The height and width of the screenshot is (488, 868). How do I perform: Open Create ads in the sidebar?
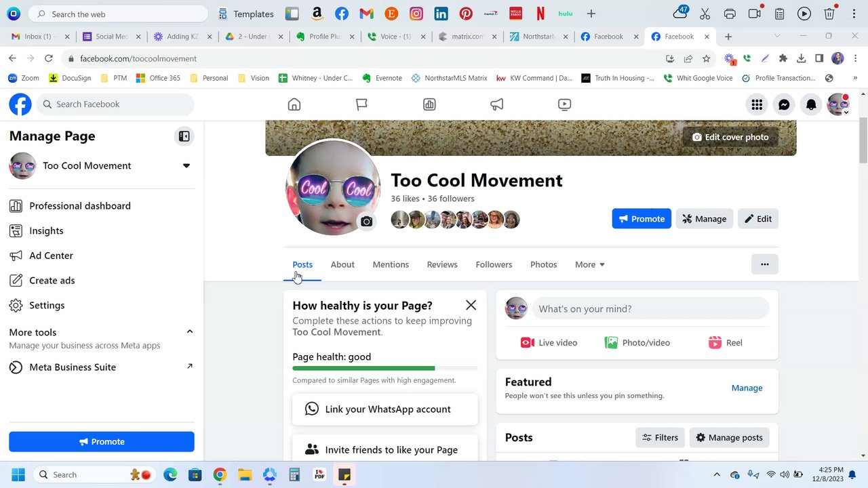tap(102, 281)
